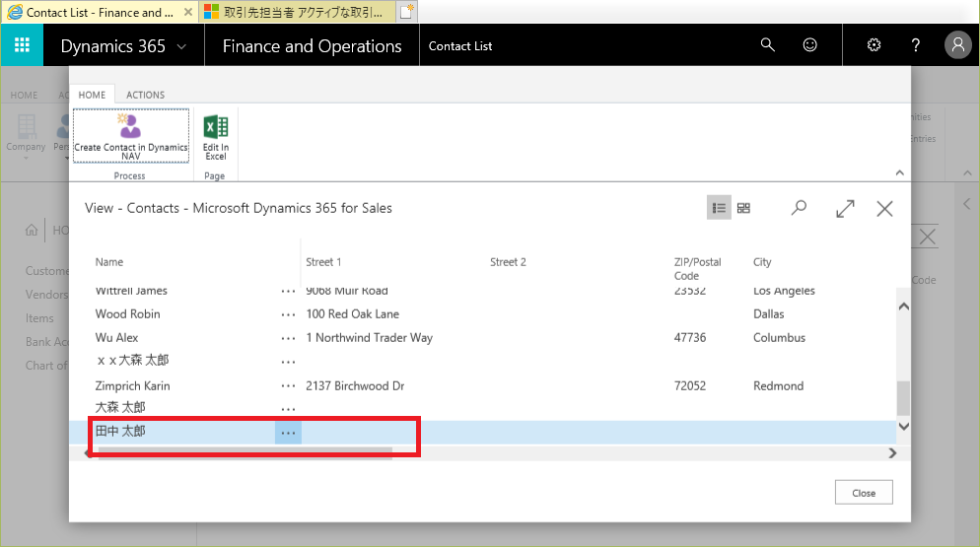This screenshot has width=980, height=547.
Task: Select the ｘｘ大森 太郎 contact
Action: tap(132, 360)
